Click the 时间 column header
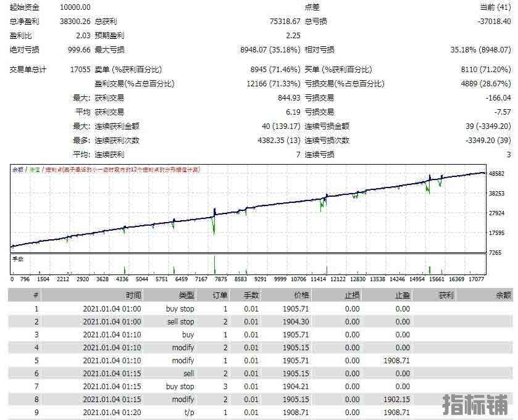 coord(133,295)
